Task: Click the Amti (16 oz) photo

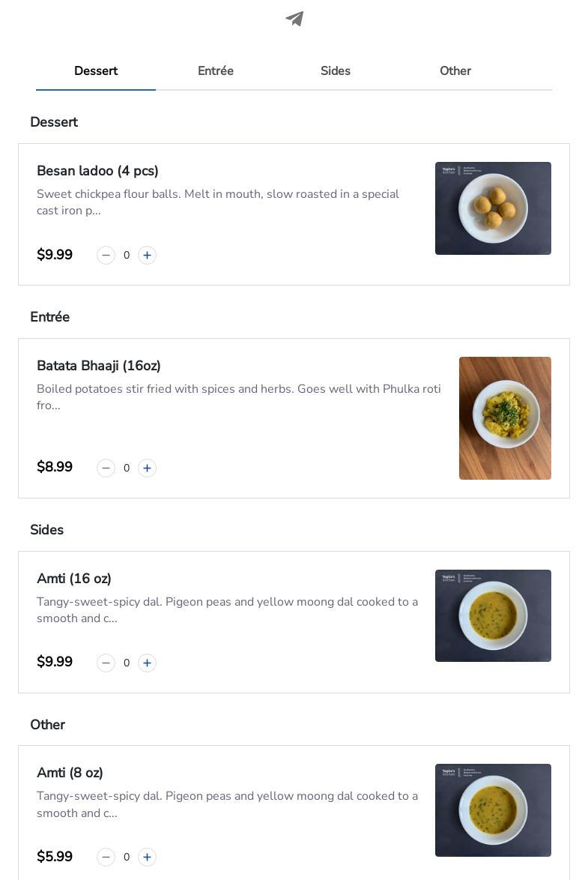Action: (x=493, y=616)
